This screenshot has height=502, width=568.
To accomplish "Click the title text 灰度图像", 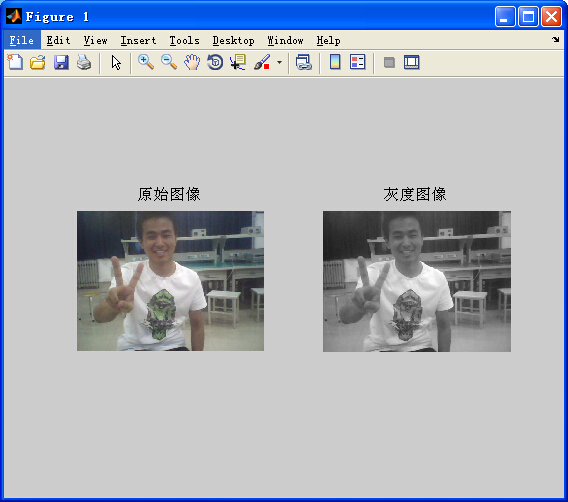I will 415,194.
